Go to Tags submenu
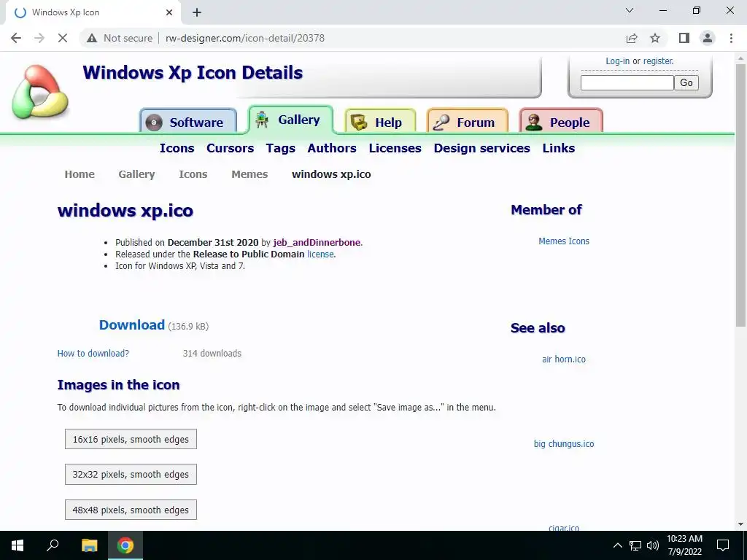 click(281, 148)
